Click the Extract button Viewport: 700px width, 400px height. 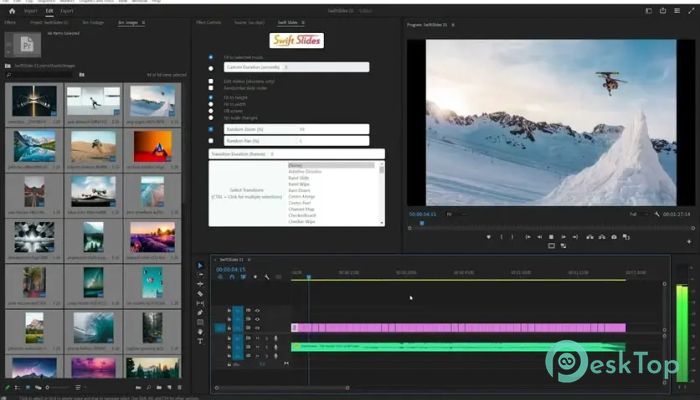[x=602, y=237]
